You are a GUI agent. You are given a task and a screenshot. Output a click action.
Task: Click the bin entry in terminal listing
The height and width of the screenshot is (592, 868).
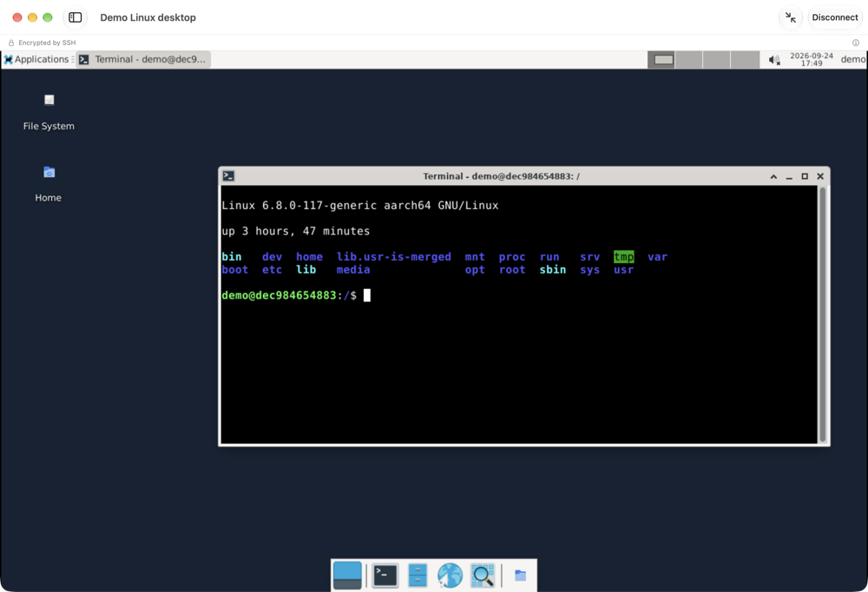click(232, 257)
